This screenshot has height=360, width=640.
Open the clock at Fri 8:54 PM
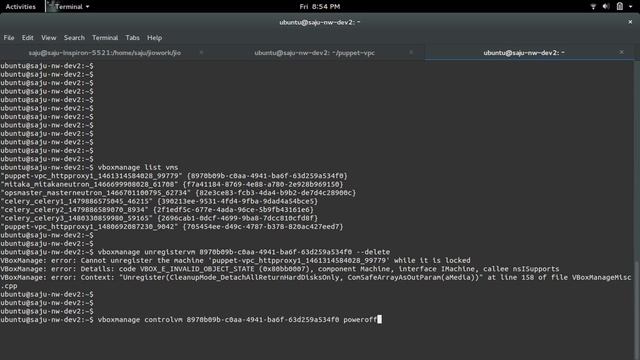tap(320, 7)
